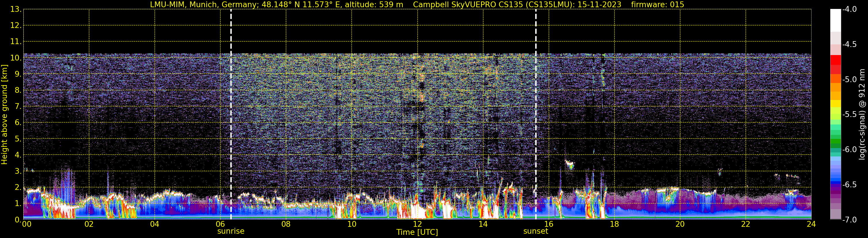Screen dimensions: 868x238
Task: Click the '1.' height tick label
Action: click(18, 203)
